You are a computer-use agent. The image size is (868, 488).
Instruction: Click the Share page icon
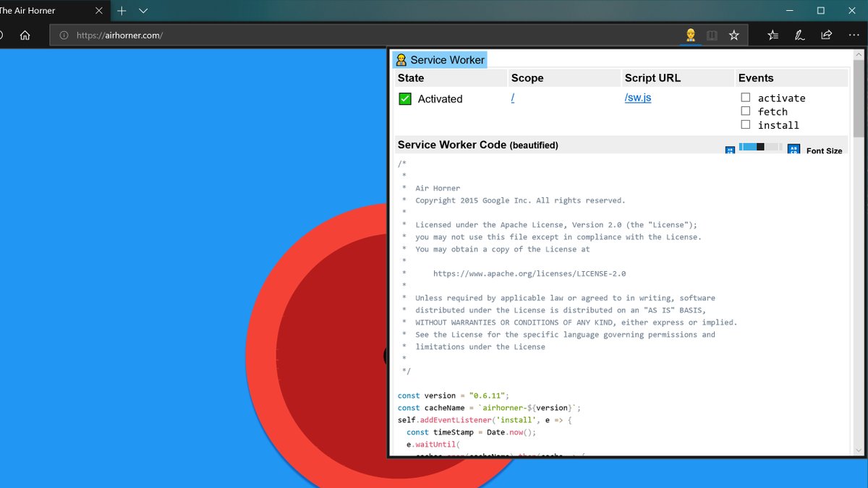pos(826,35)
